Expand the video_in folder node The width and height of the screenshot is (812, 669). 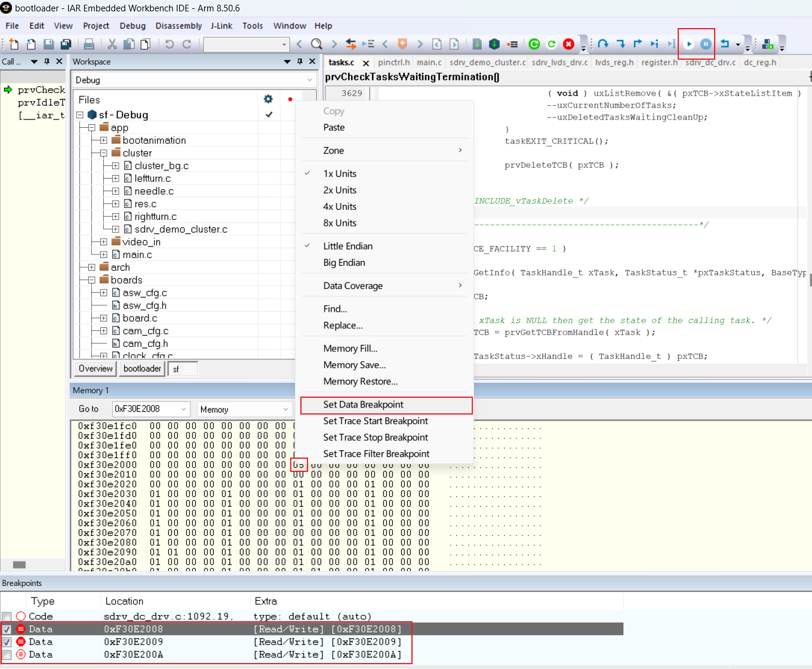103,241
